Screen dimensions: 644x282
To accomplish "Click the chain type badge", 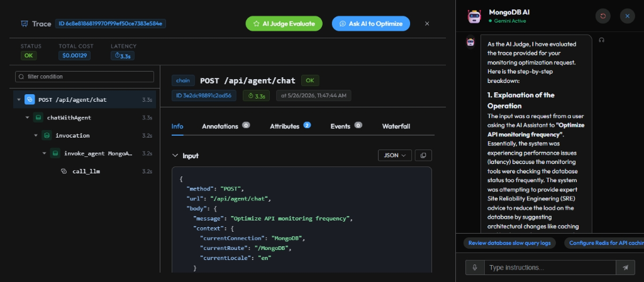I will [183, 81].
